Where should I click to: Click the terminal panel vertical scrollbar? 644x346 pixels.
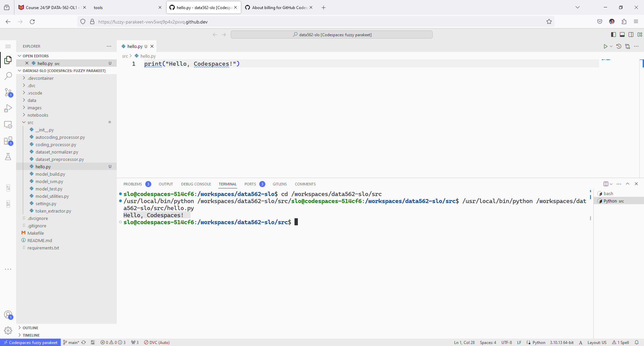(x=590, y=218)
